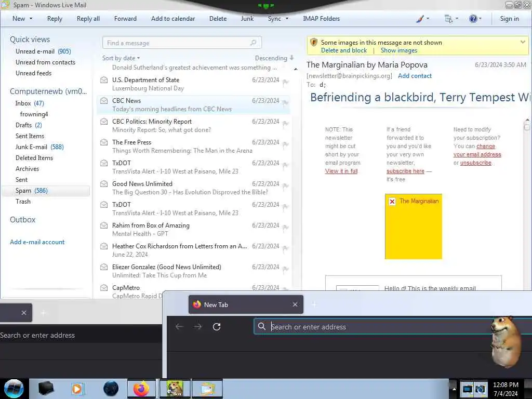Click front Firefox Search or enter address field
Image resolution: width=532 pixels, height=399 pixels.
pos(393,327)
